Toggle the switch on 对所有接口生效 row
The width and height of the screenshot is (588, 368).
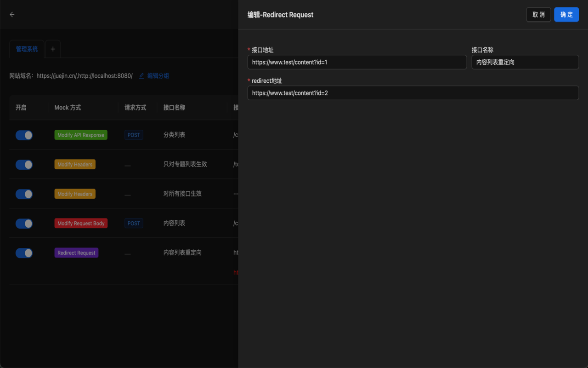[24, 194]
